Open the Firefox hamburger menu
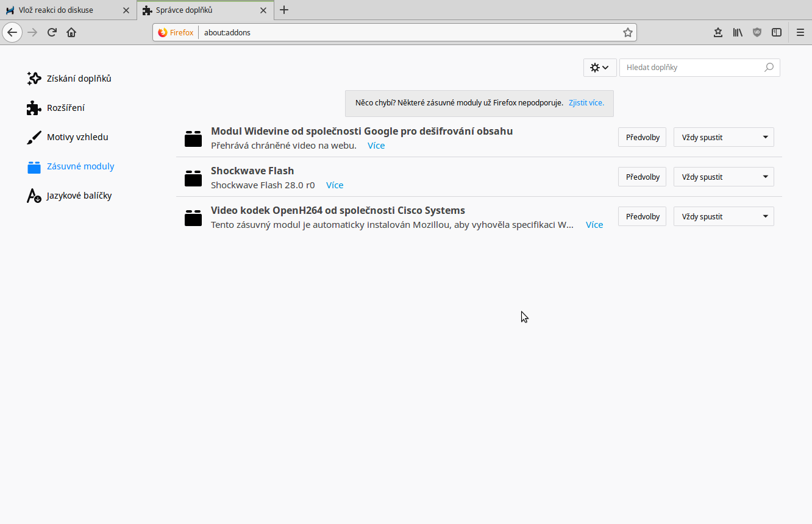 coord(800,32)
